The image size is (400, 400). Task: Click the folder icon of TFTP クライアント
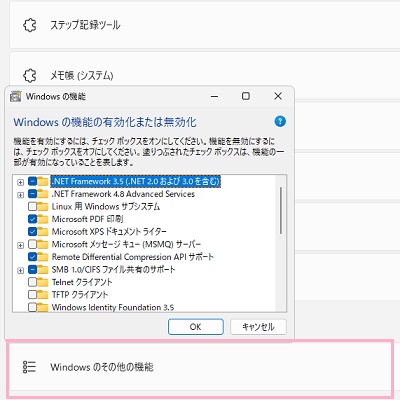(43, 295)
